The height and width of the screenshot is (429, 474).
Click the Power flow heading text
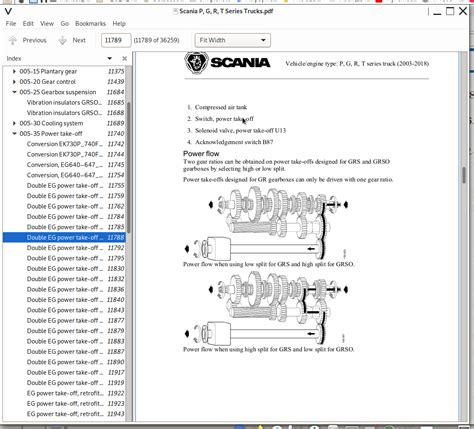pos(201,154)
